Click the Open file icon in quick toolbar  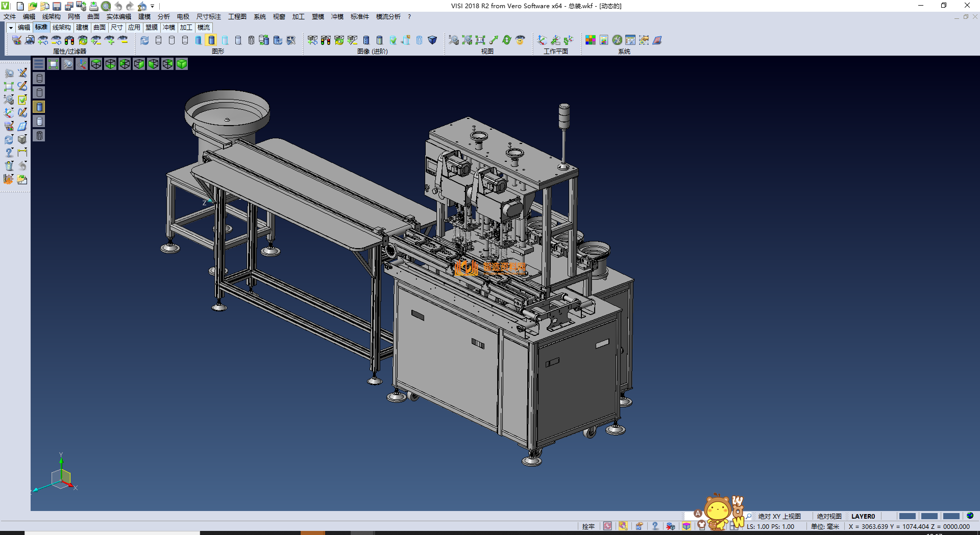coord(32,6)
